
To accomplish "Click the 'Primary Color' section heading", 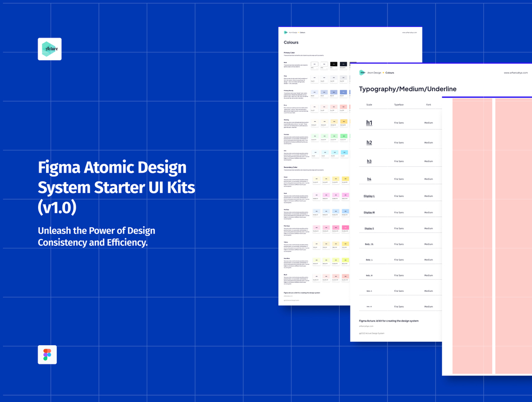I will click(289, 52).
